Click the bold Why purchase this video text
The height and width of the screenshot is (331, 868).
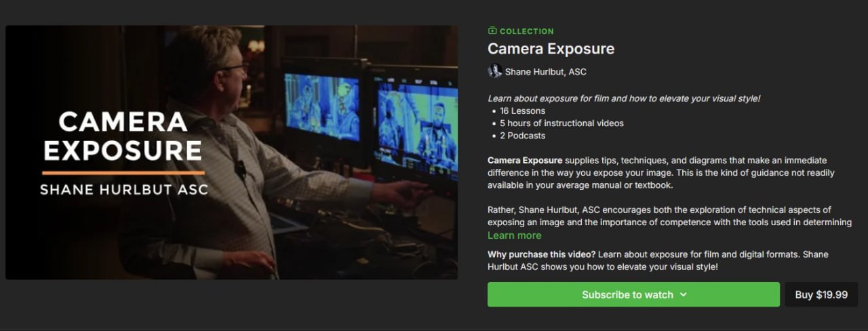(x=541, y=254)
